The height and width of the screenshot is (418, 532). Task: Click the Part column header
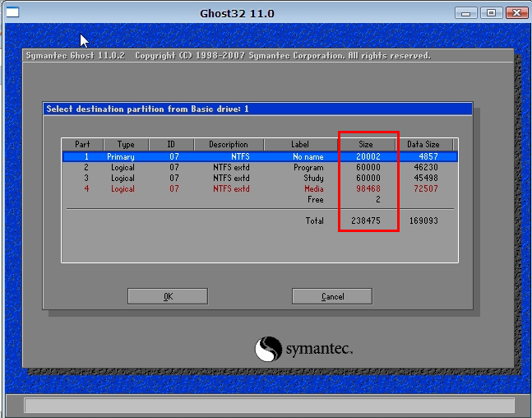(x=81, y=145)
